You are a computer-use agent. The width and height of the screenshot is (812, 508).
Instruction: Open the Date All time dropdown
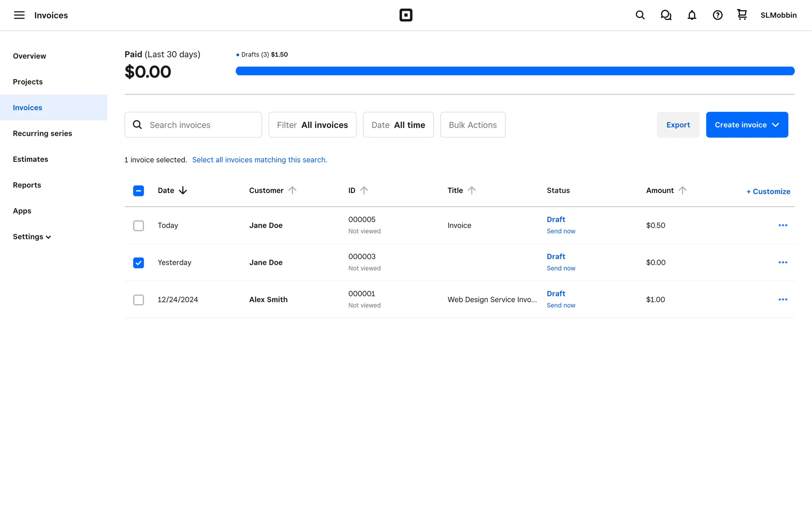click(398, 125)
